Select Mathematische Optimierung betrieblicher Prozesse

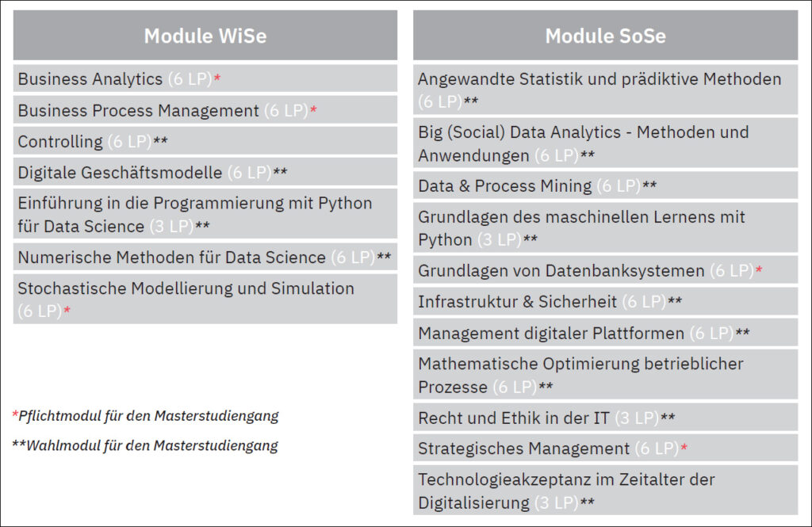tap(605, 375)
